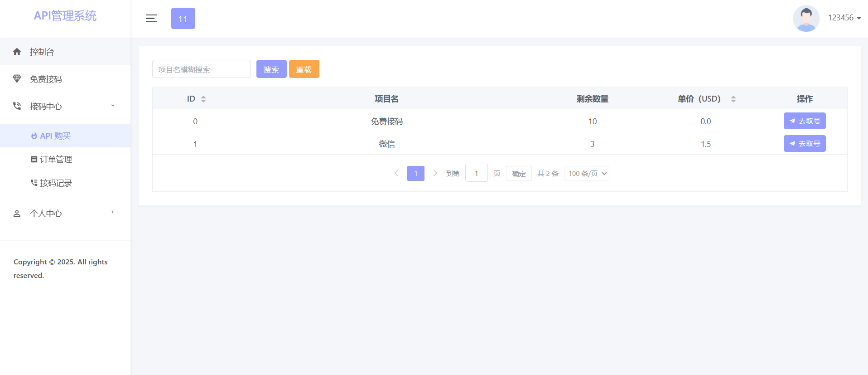Expand the 个人中心 submenu chevron
Image resolution: width=868 pixels, height=375 pixels.
click(113, 212)
